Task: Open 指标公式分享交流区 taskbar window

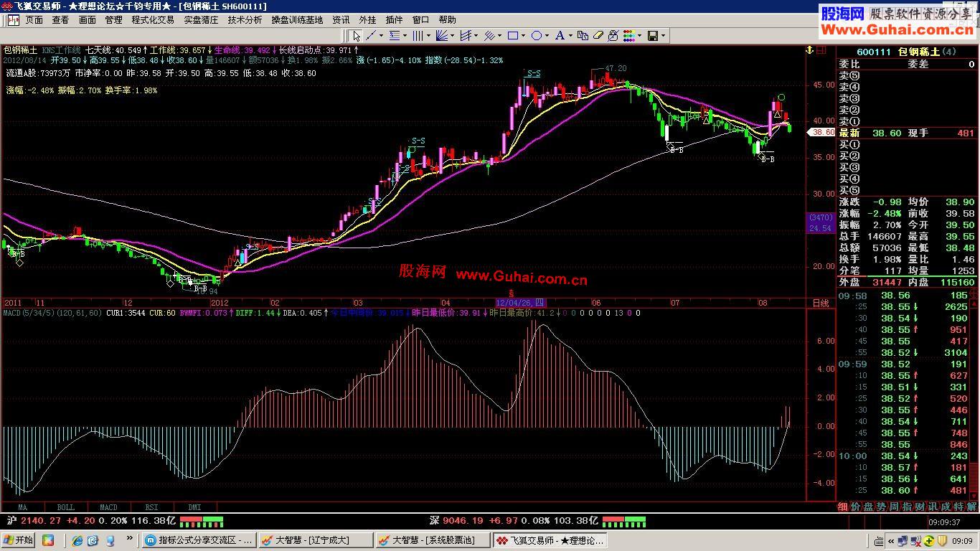Action: [x=199, y=540]
